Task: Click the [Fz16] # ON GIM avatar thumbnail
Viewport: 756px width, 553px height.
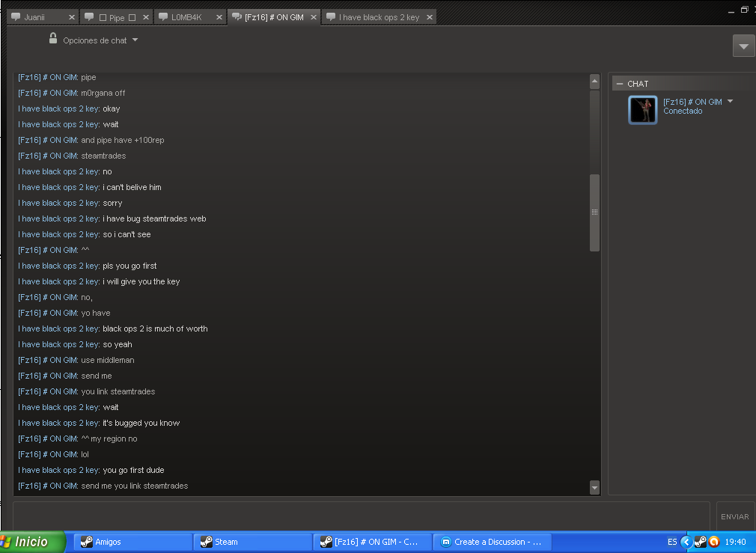Action: pos(643,110)
